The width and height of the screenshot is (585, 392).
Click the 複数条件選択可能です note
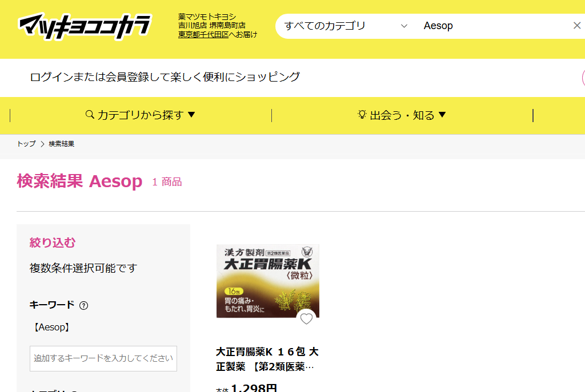tap(83, 268)
